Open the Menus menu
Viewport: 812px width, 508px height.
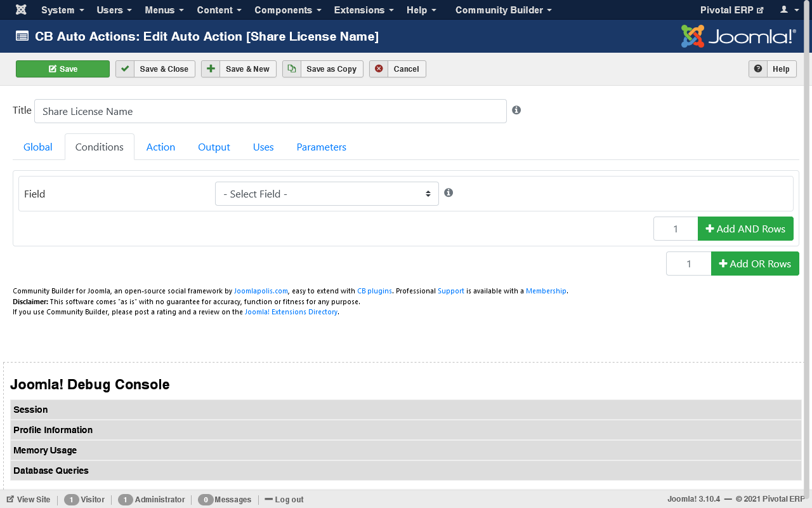164,10
